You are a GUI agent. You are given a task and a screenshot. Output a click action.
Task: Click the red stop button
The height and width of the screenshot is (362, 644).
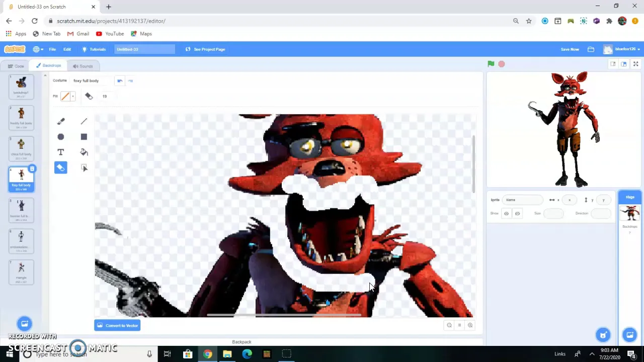502,64
